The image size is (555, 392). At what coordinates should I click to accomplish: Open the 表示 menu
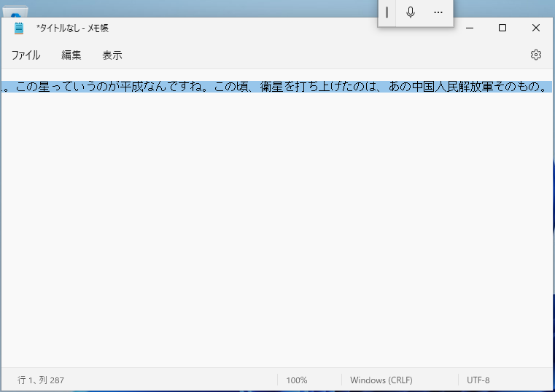[112, 55]
